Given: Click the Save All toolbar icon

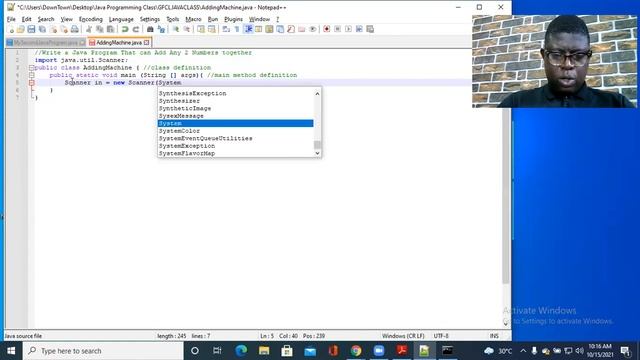Looking at the screenshot, I should click(42, 29).
